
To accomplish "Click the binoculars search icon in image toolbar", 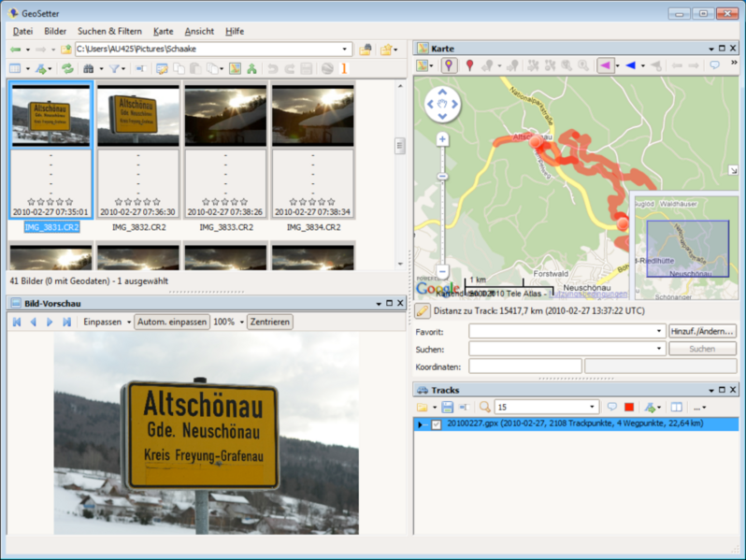I will [89, 68].
